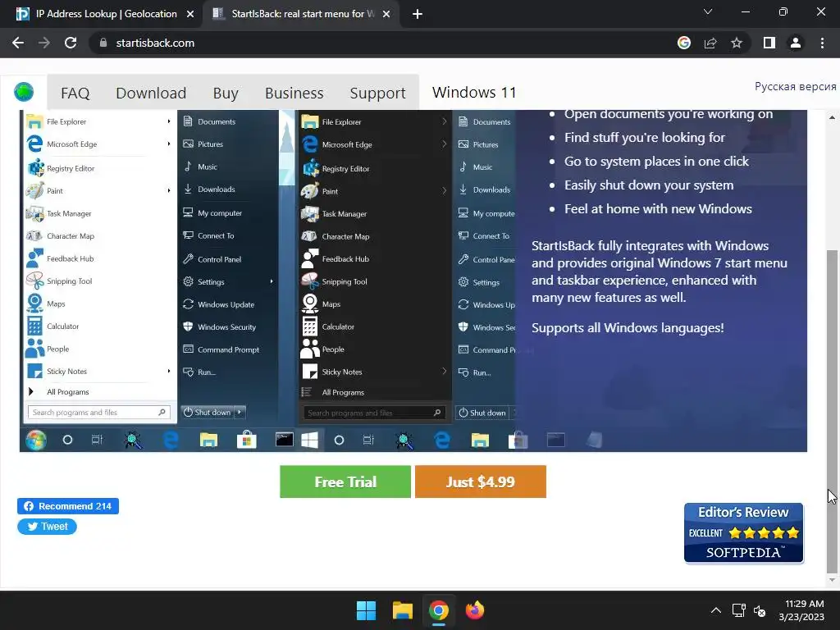
Task: Click the Windows 7 start orb
Action: pos(36,440)
